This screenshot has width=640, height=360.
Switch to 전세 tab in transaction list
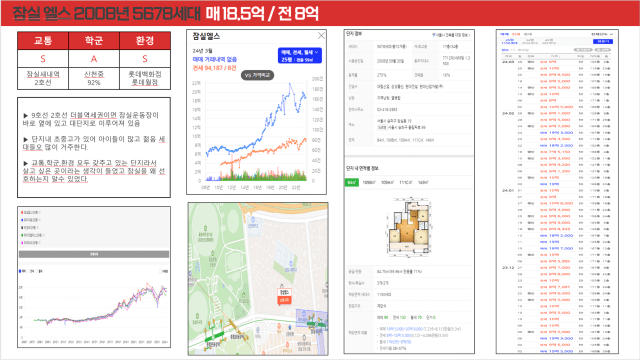pos(516,34)
